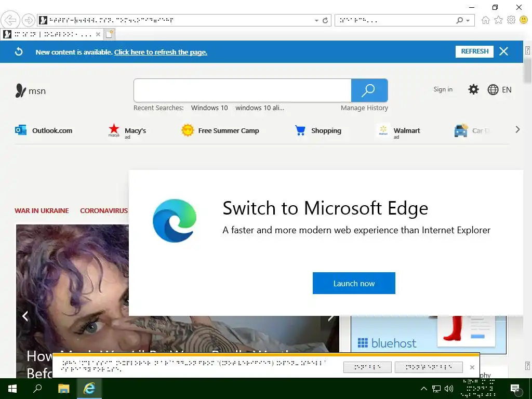Screen dimensions: 532x399
Task: Open a new tab button
Action: click(109, 34)
